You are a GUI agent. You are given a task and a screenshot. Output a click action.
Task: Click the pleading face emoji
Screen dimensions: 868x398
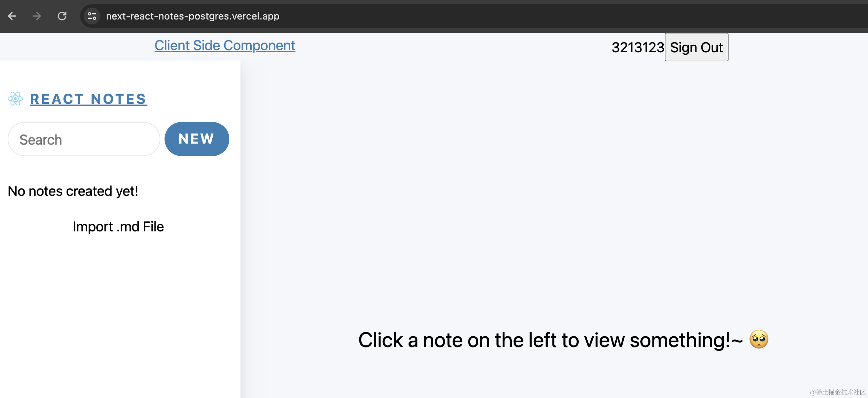759,339
